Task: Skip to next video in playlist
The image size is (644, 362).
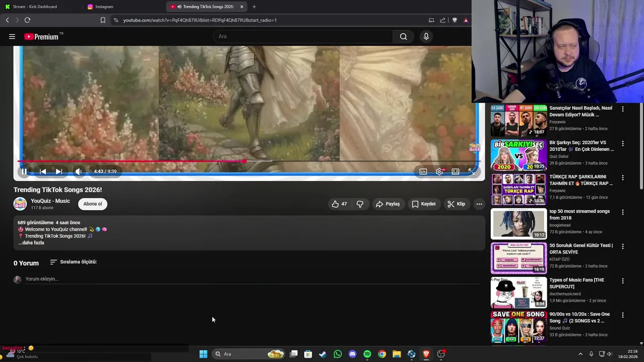Action: tap(59, 171)
